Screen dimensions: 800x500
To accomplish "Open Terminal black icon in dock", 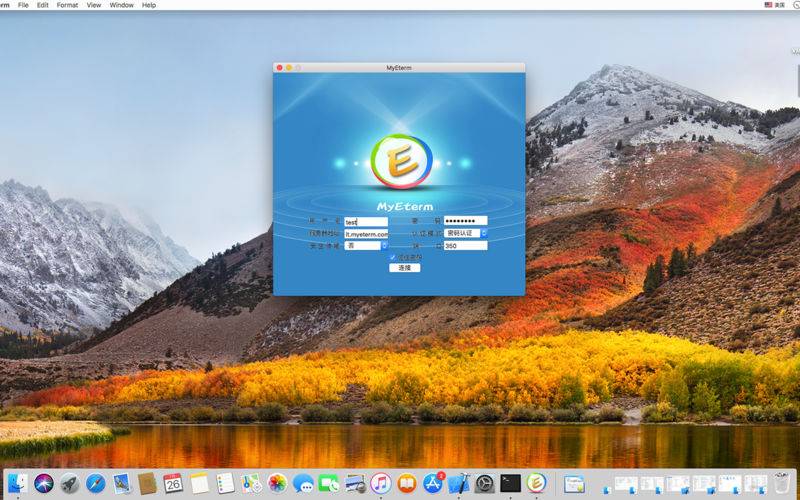I will coord(510,483).
